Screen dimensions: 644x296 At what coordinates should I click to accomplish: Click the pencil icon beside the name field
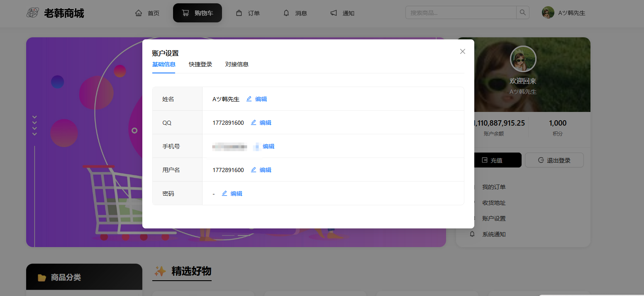(x=249, y=99)
